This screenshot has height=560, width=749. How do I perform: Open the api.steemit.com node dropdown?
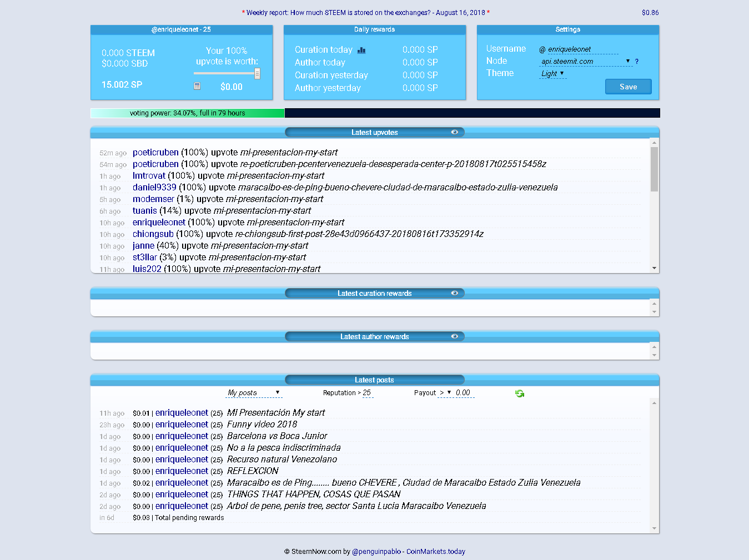point(586,62)
